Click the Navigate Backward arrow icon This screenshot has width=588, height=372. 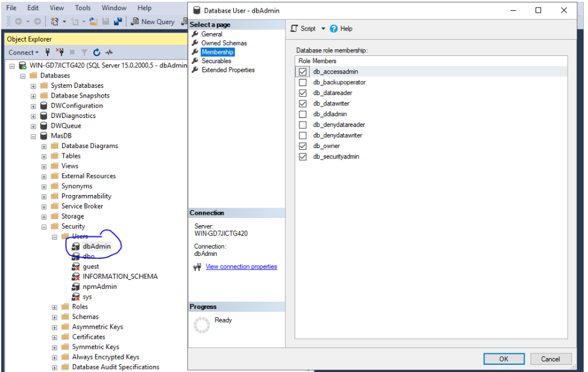tap(18, 22)
